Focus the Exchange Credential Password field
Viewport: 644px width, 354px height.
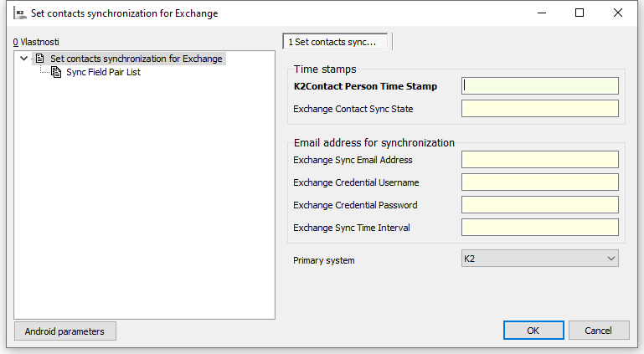click(539, 205)
